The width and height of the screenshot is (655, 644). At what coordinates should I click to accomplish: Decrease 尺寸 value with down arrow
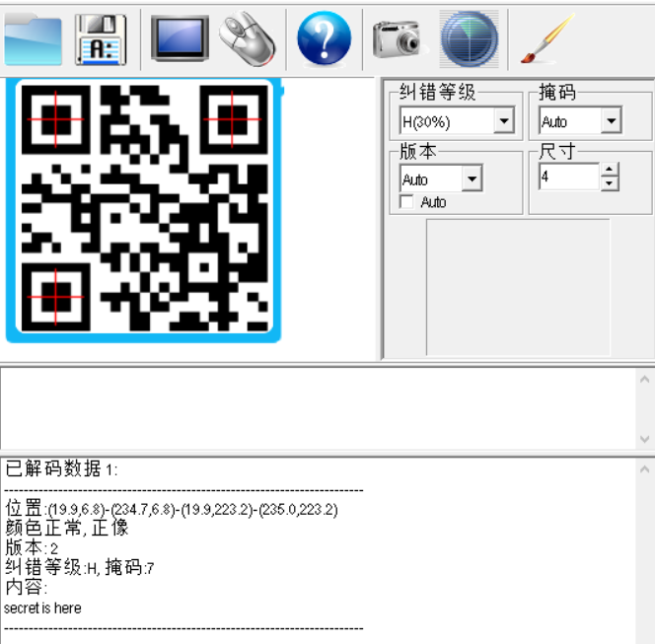pyautogui.click(x=610, y=183)
